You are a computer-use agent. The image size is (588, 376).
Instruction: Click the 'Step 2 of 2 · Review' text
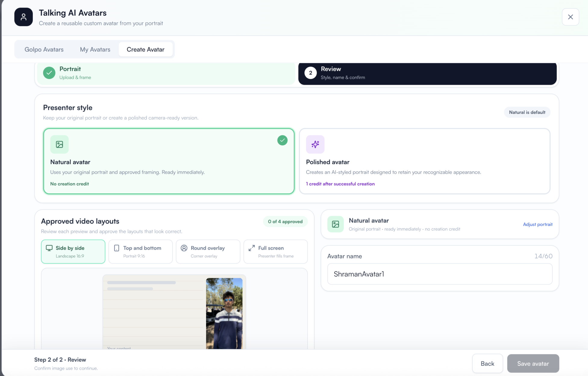point(60,360)
